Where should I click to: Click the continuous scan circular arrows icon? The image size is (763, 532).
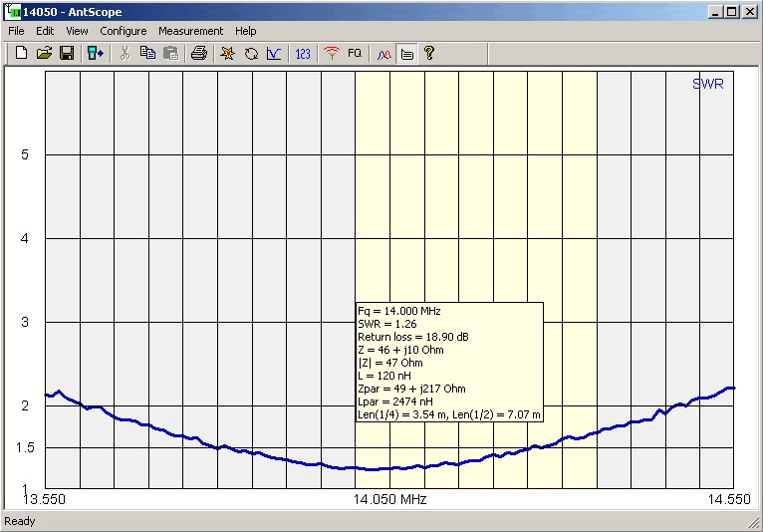(x=250, y=54)
